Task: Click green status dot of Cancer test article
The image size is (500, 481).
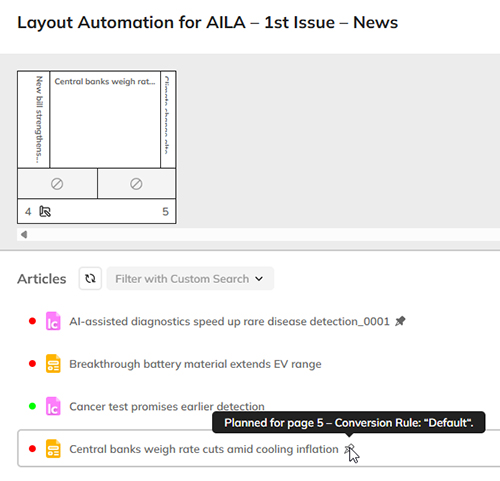Action: point(32,406)
